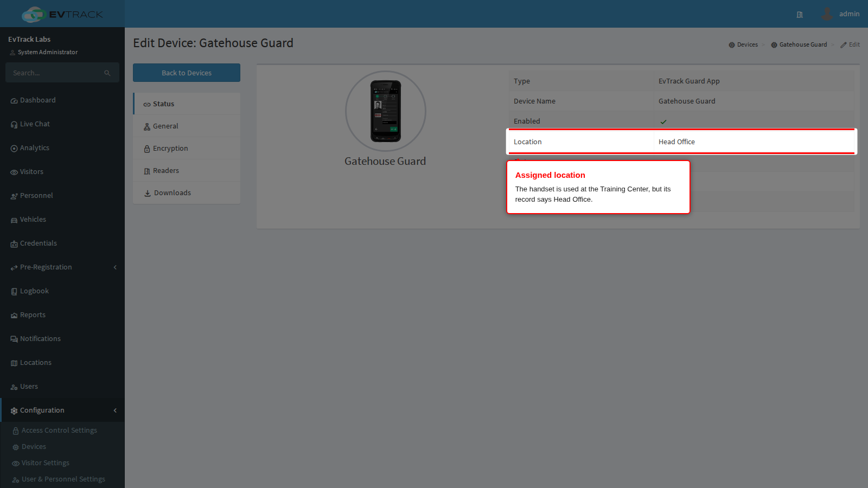Image resolution: width=868 pixels, height=488 pixels.
Task: Click the EvTrack logo
Action: [x=62, y=14]
